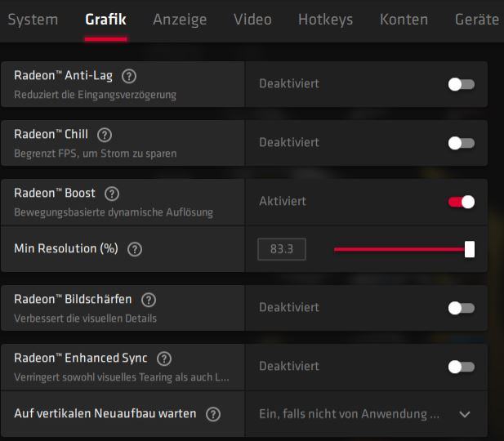Open help icon for Radeon Anti-Lag

click(129, 76)
